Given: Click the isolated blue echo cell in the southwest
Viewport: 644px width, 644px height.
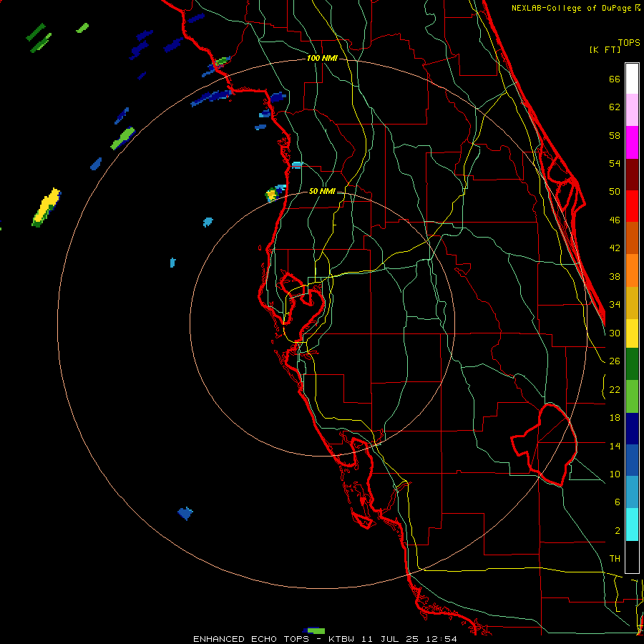Looking at the screenshot, I should (x=185, y=513).
